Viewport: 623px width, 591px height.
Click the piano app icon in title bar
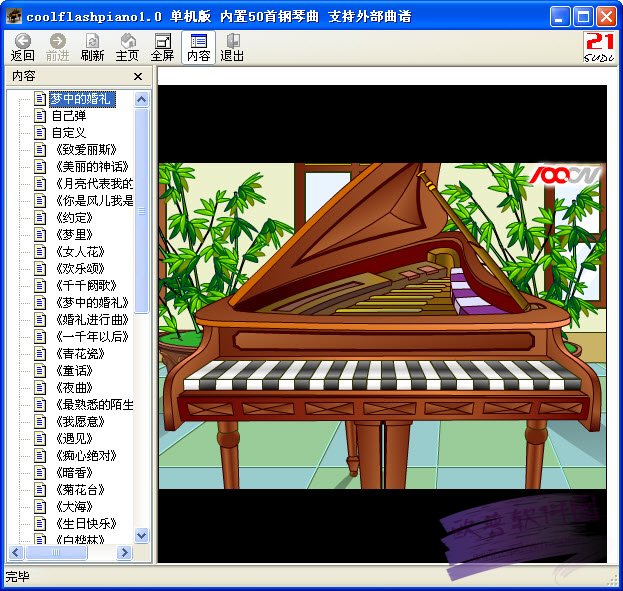[15, 16]
